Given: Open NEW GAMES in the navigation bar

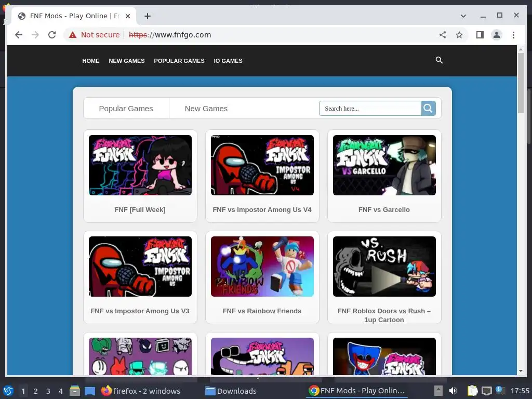Looking at the screenshot, I should tap(127, 61).
